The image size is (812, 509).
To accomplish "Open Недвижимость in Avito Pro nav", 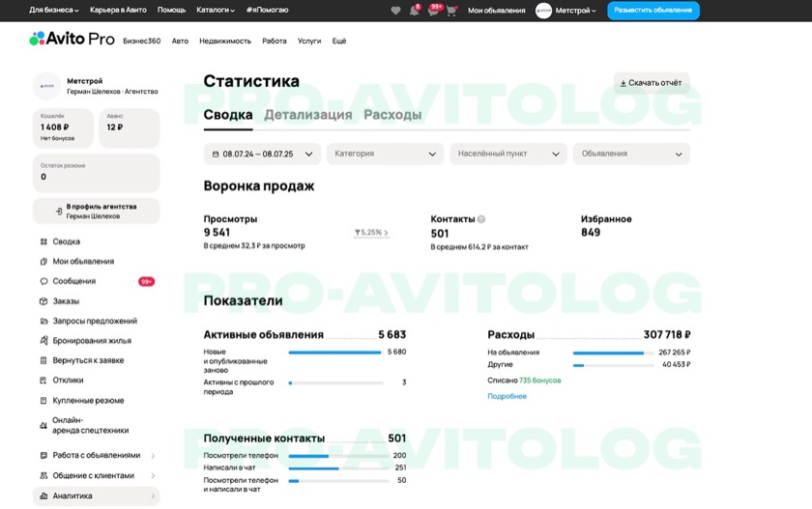I will pyautogui.click(x=224, y=41).
